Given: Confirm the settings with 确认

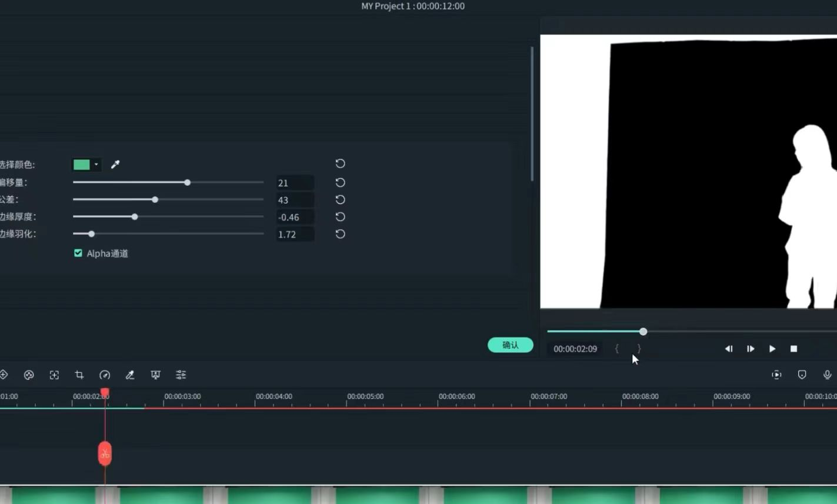Looking at the screenshot, I should 511,345.
